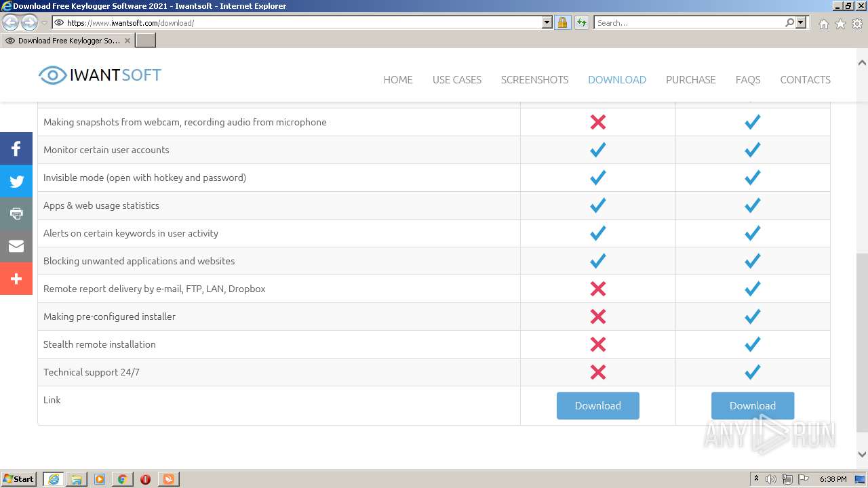The image size is (868, 488).
Task: Click the email share sidebar icon
Action: [x=16, y=246]
